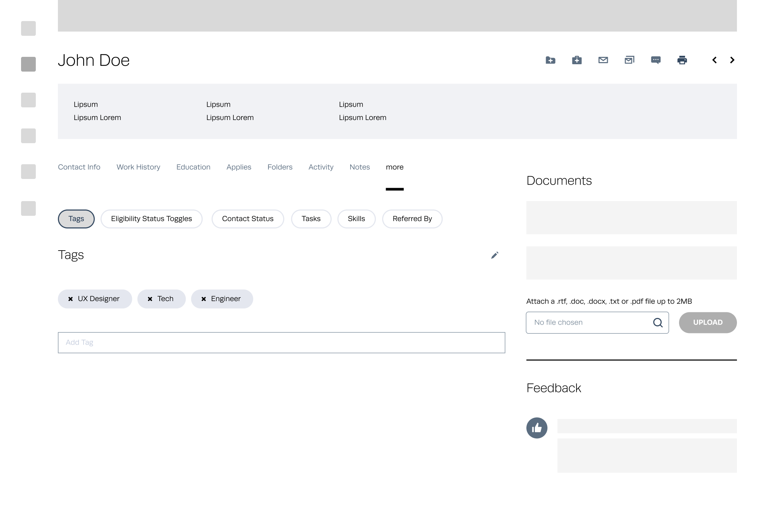This screenshot has height=532, width=758.
Task: Select the Referred By pill
Action: (412, 219)
